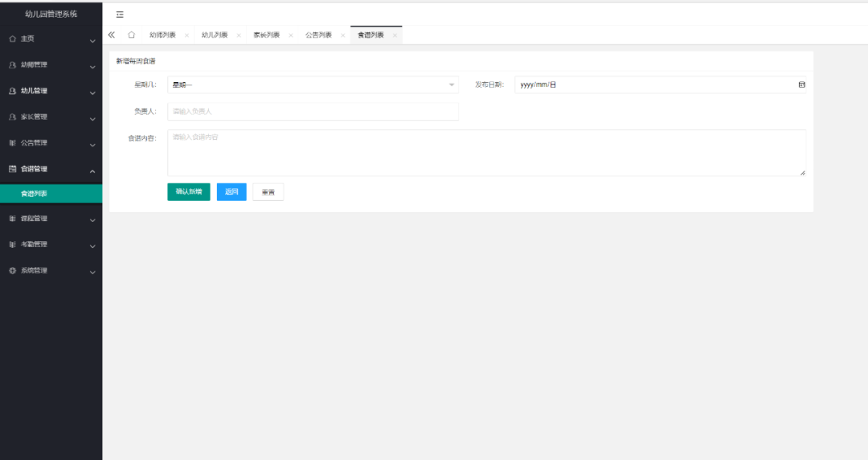Expand the 课程管理 sidebar menu
Screen dimensions: 868x460
(51, 219)
